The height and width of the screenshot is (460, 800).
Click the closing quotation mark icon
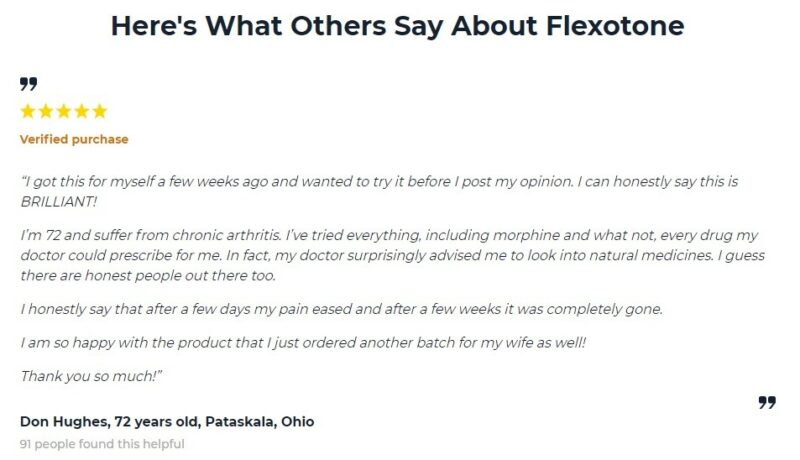coord(767,402)
